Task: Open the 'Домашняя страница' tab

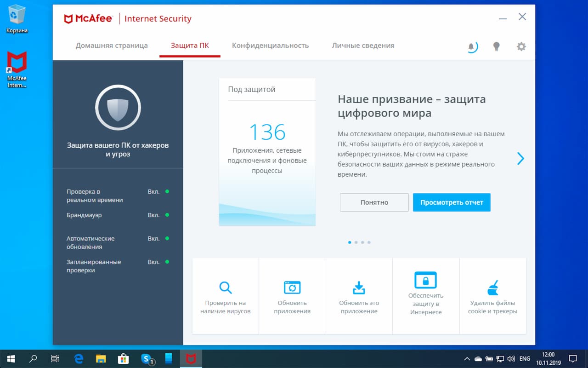Action: pyautogui.click(x=112, y=45)
